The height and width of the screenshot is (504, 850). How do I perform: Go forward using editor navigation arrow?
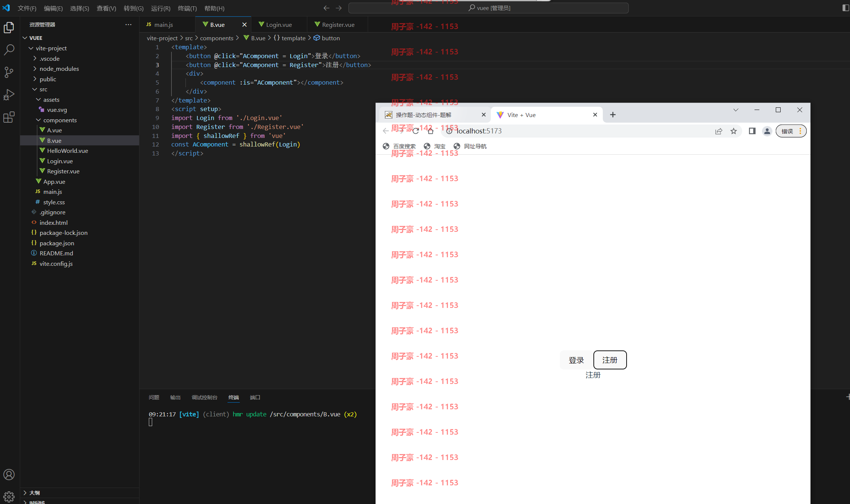pos(339,8)
